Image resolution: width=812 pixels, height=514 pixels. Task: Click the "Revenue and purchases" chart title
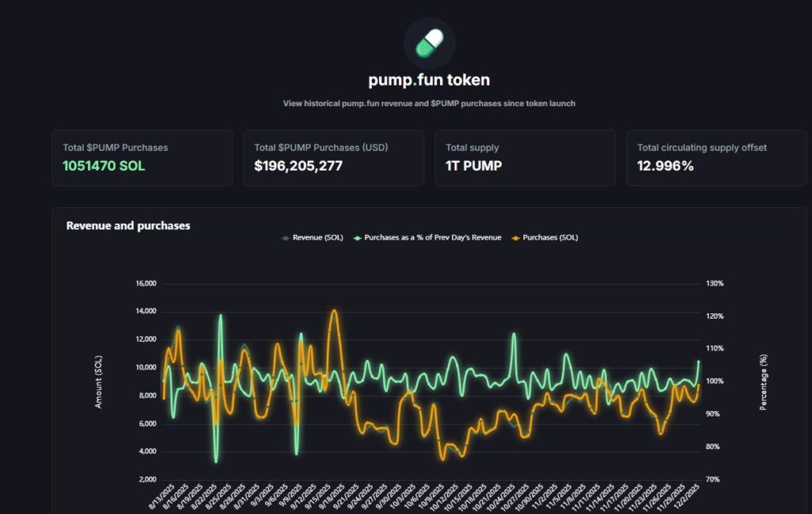(x=128, y=225)
